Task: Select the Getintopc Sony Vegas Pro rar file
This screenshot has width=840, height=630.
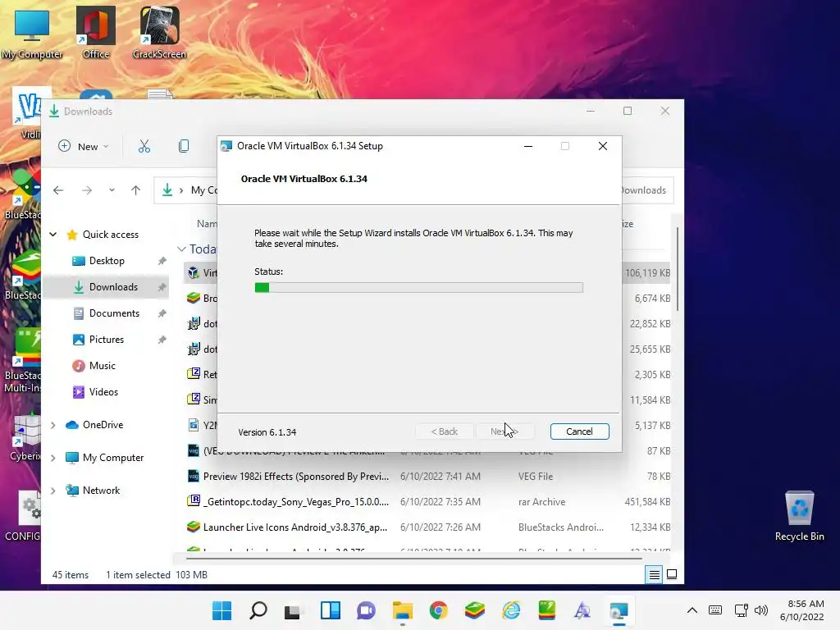Action: coord(295,501)
